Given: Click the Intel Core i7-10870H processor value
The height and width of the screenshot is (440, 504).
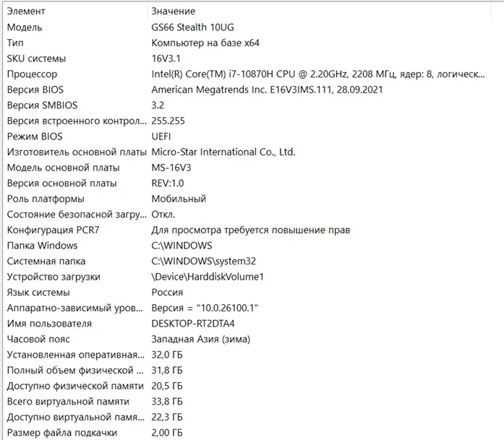Looking at the screenshot, I should click(x=318, y=74).
